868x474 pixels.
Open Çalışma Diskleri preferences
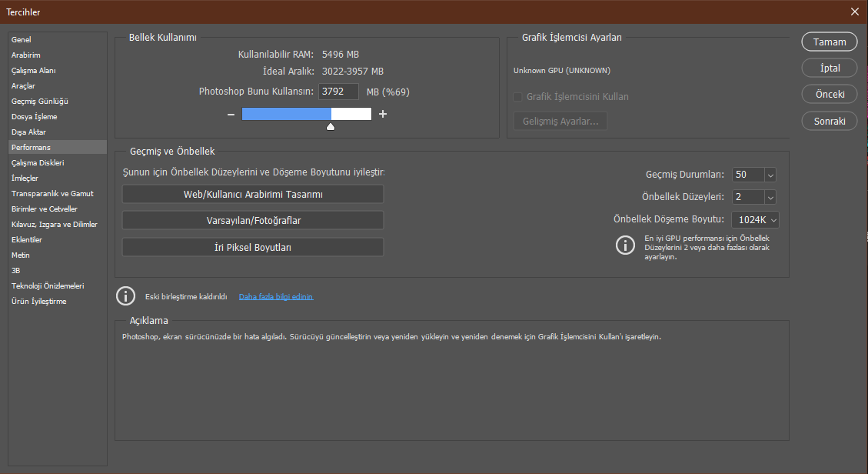[58, 163]
